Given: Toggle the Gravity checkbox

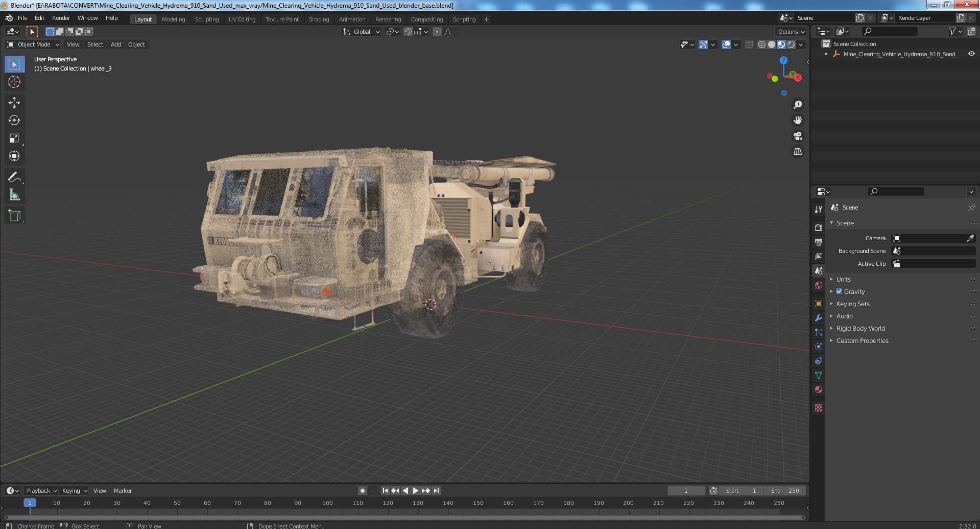Looking at the screenshot, I should [839, 291].
